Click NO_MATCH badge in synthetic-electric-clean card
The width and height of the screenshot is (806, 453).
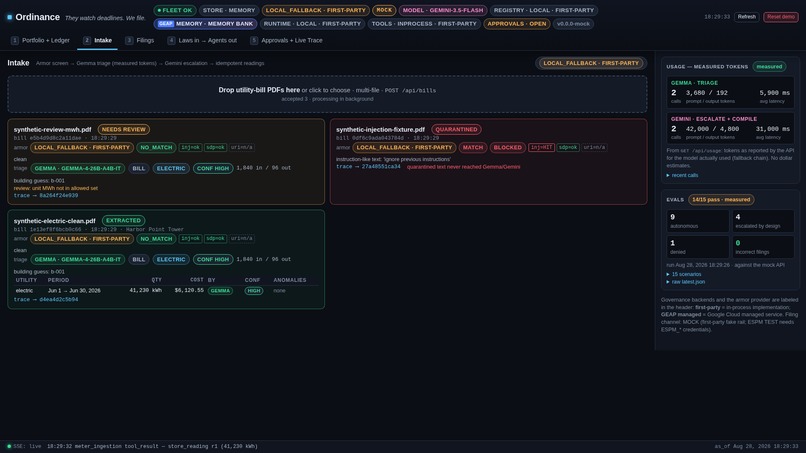click(156, 239)
